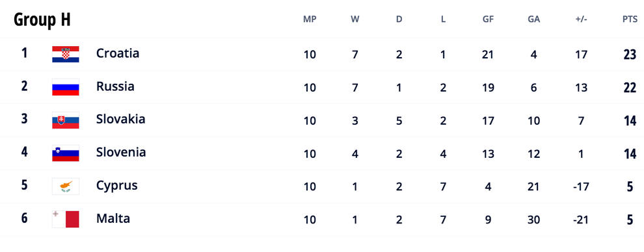This screenshot has height=252, width=644.
Task: Click the Slovakia flag icon
Action: 66,120
